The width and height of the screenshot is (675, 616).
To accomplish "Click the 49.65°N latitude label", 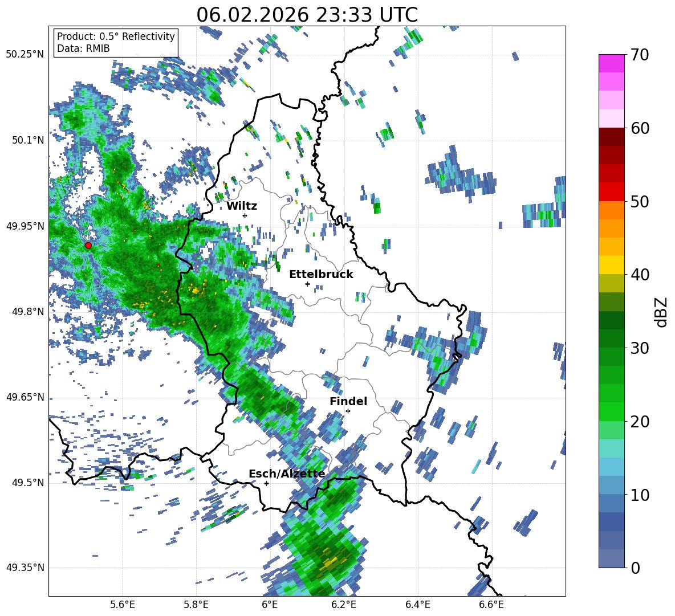I will [x=25, y=397].
